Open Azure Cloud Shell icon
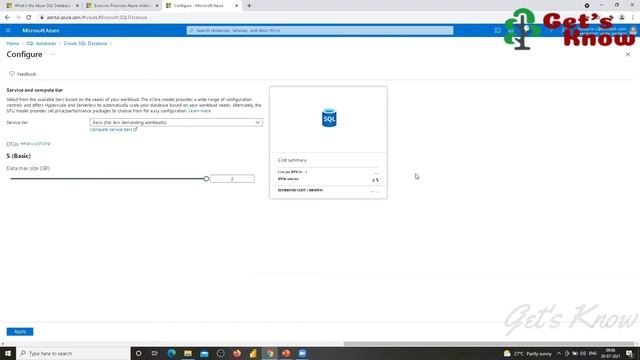Screen dimensions: 640x360 click(x=497, y=30)
